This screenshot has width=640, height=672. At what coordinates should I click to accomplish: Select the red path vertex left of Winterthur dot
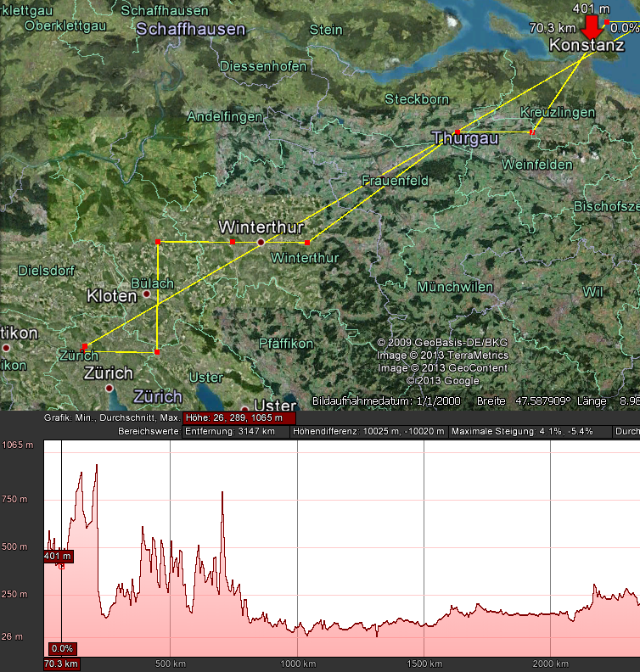click(x=233, y=242)
